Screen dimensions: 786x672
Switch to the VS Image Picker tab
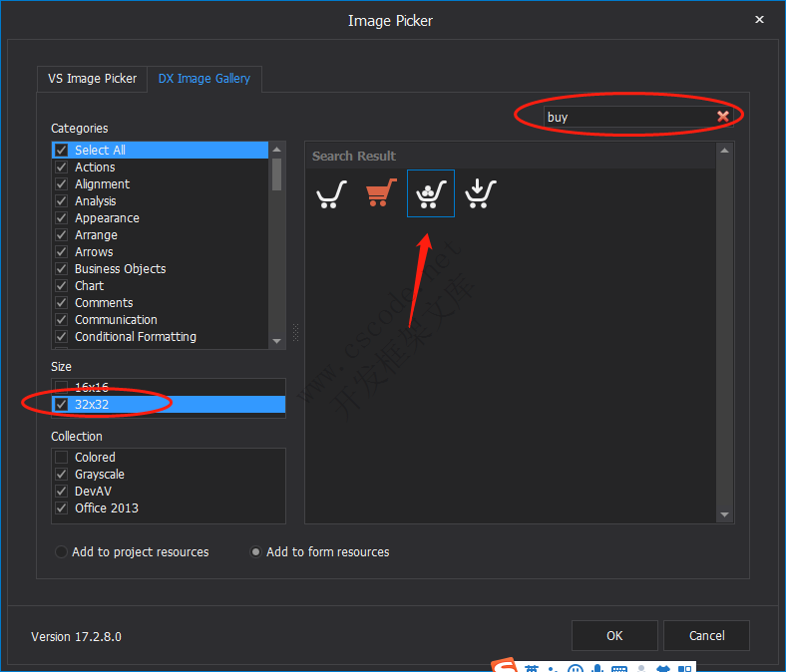point(93,78)
